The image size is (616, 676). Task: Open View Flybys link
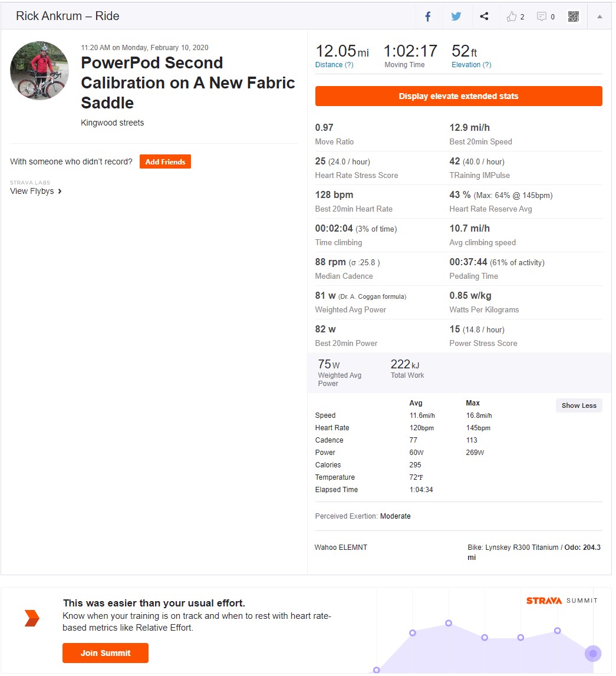click(x=32, y=191)
